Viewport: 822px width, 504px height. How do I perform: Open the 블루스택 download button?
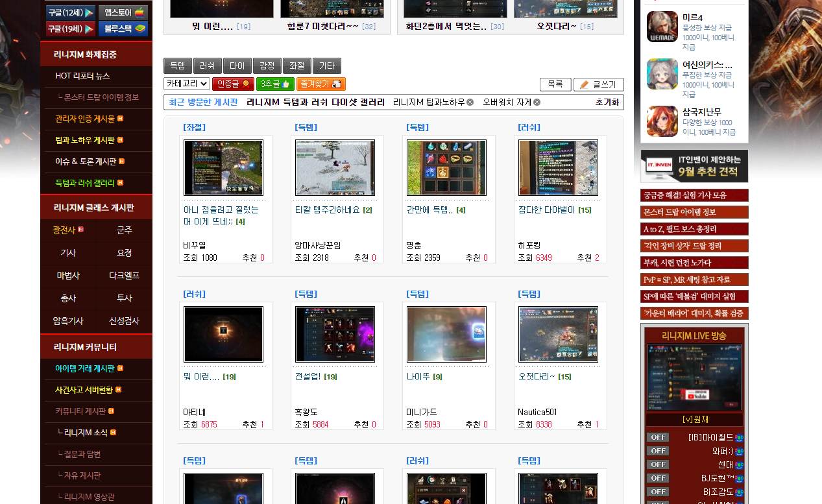coord(123,29)
